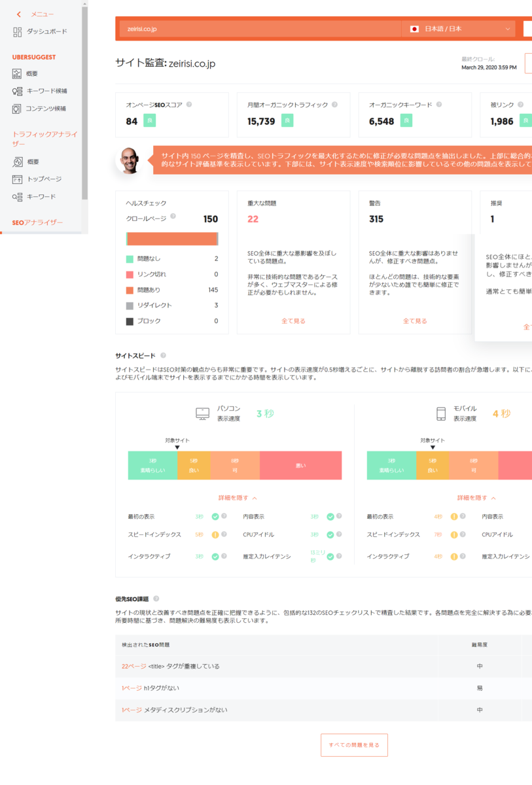
Task: Click the コンテンツ候補 icon in sidebar
Action: point(17,109)
